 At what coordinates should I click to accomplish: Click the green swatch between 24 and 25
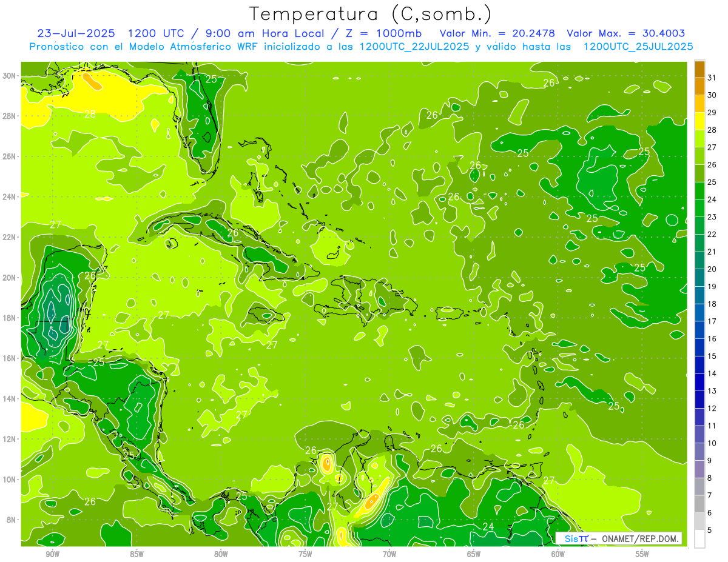(x=699, y=190)
